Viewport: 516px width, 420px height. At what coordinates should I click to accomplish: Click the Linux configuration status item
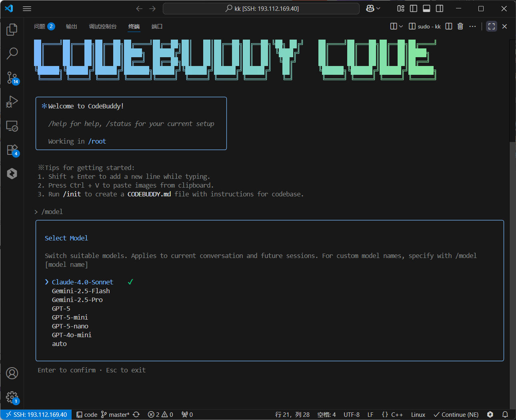coord(418,414)
